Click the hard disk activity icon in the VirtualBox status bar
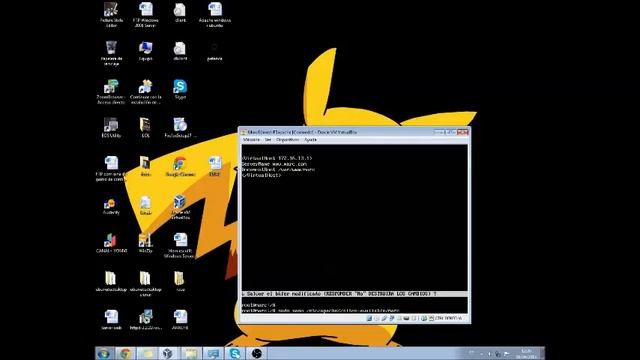 [369, 318]
